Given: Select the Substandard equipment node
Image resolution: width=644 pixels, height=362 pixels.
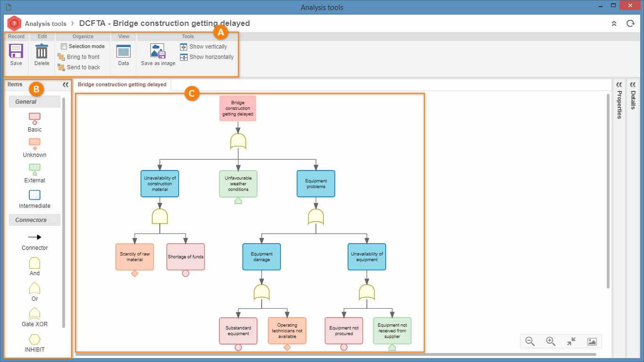Looking at the screenshot, I should pyautogui.click(x=238, y=331).
